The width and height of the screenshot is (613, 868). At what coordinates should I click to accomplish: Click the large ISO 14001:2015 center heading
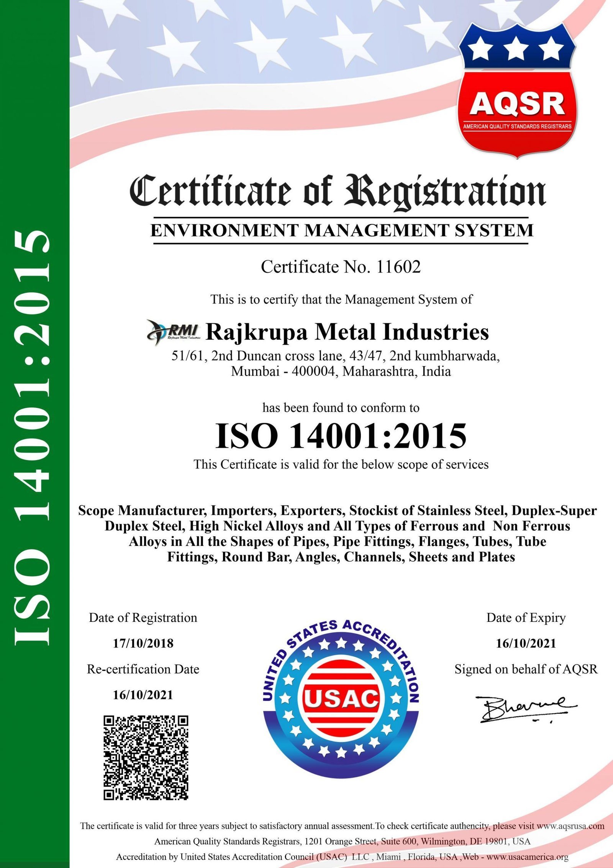pyautogui.click(x=341, y=436)
